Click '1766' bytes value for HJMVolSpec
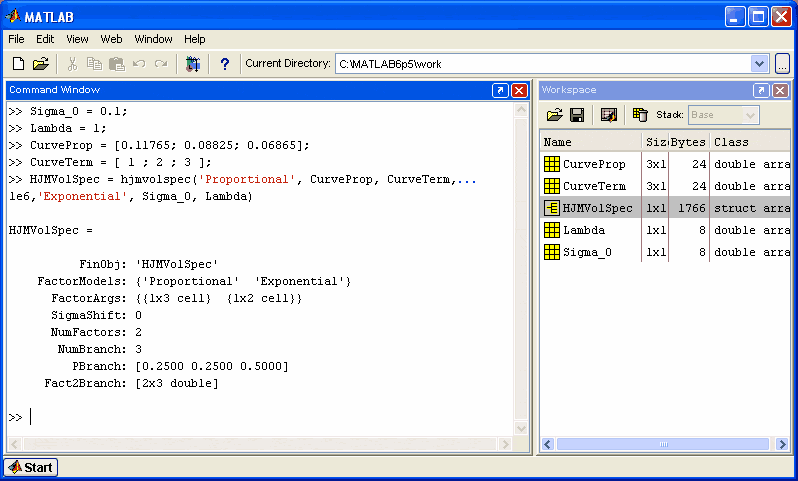The height and width of the screenshot is (481, 798). coord(692,208)
